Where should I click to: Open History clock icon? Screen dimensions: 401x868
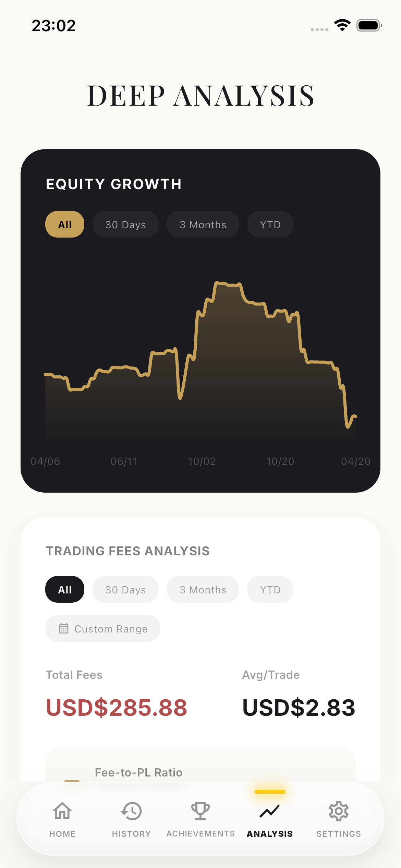click(131, 811)
